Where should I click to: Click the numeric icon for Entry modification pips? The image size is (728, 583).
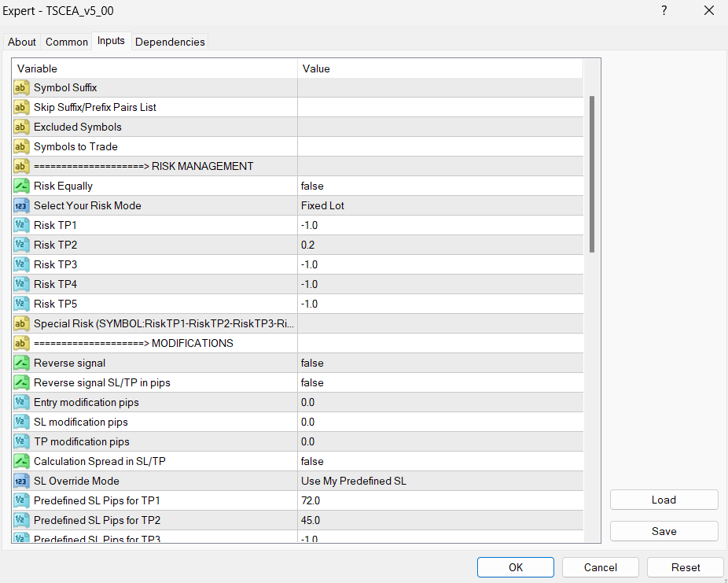click(21, 402)
